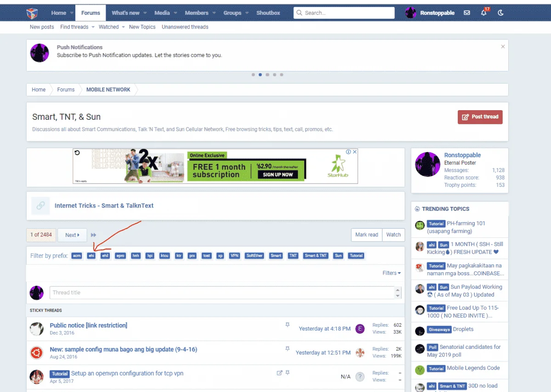This screenshot has height=392, width=551.
Task: Expand the Groups dropdown arrow
Action: click(247, 13)
